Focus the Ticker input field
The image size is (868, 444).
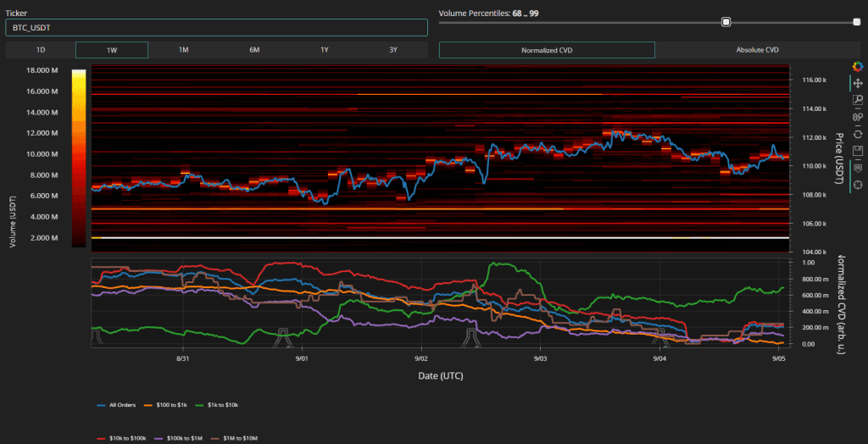(x=215, y=28)
